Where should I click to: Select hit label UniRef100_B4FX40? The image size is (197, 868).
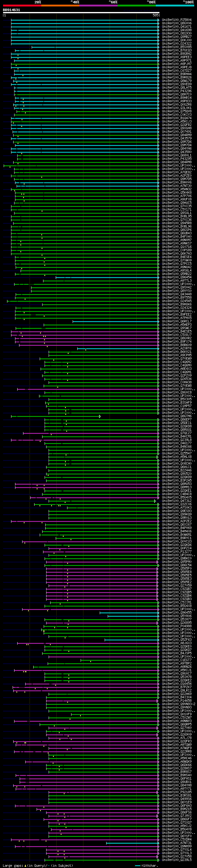(177, 236)
